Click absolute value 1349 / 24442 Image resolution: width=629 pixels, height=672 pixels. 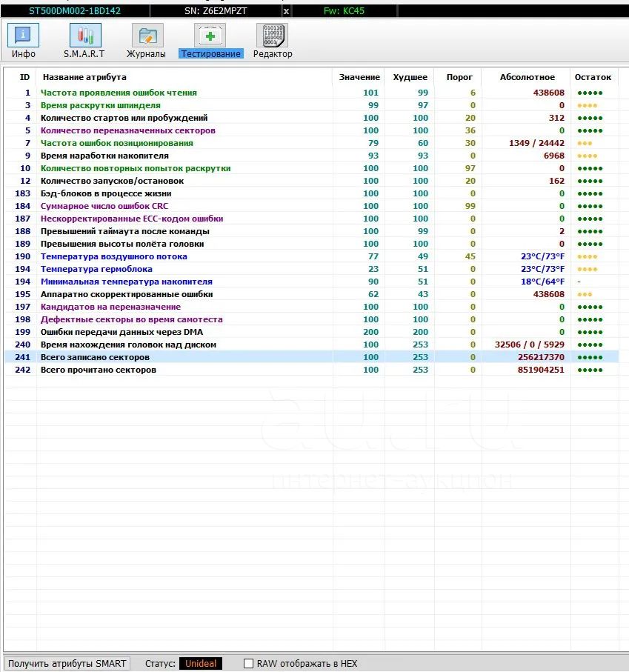[536, 143]
